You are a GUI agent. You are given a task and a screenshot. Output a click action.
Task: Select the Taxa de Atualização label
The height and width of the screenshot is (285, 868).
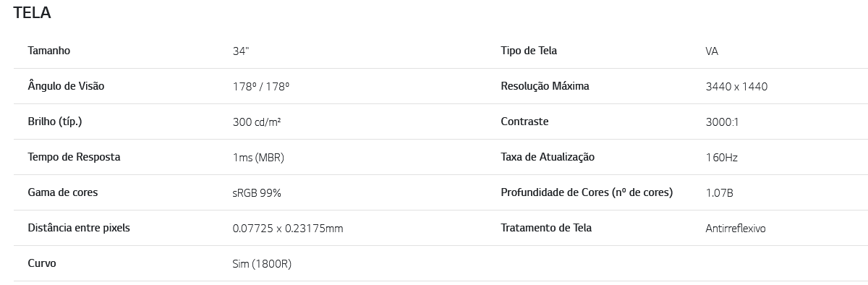pos(548,157)
